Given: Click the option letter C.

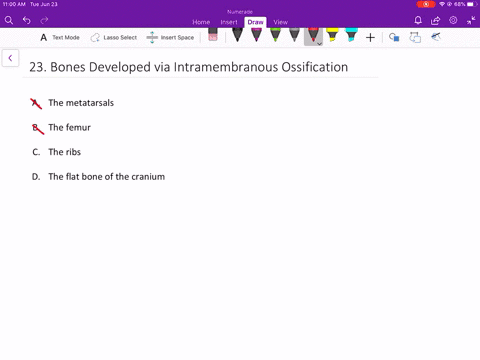Looking at the screenshot, I should (x=36, y=152).
